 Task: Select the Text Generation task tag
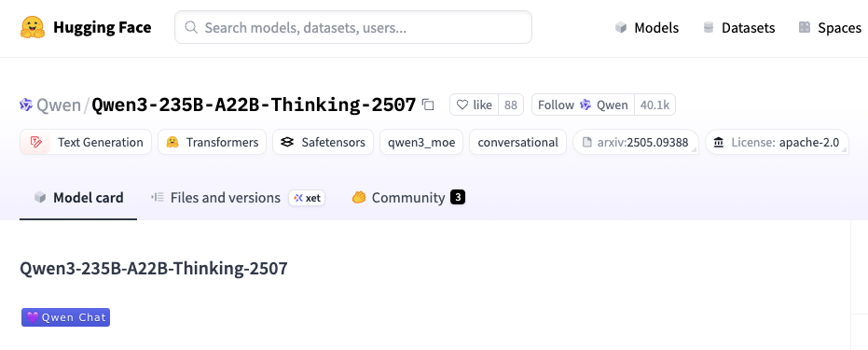click(x=86, y=142)
